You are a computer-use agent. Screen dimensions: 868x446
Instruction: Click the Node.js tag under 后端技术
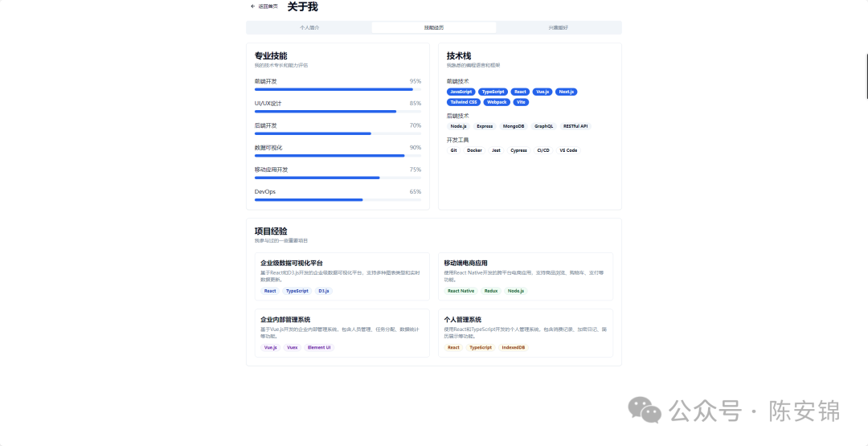[x=458, y=126]
